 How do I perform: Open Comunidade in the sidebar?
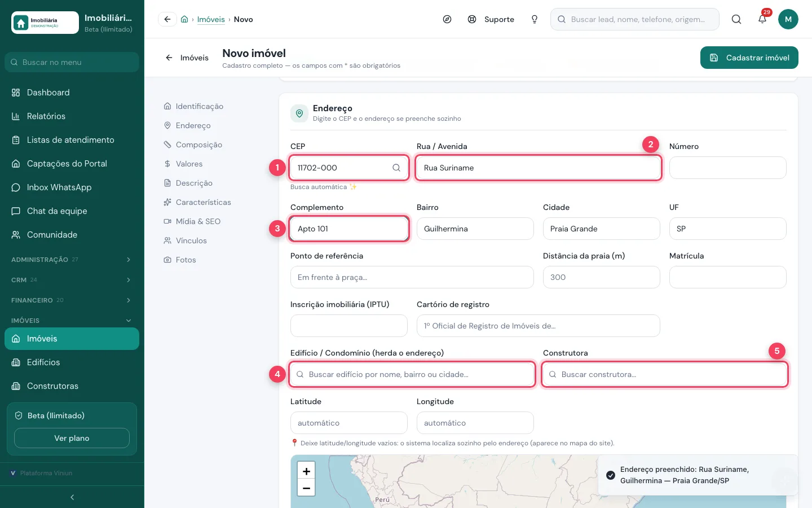pos(72,235)
